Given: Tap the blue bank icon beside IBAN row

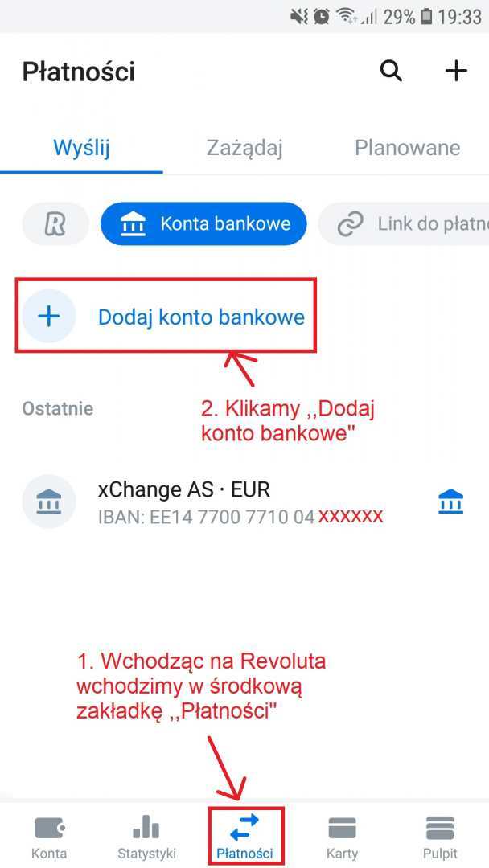Looking at the screenshot, I should click(x=450, y=502).
